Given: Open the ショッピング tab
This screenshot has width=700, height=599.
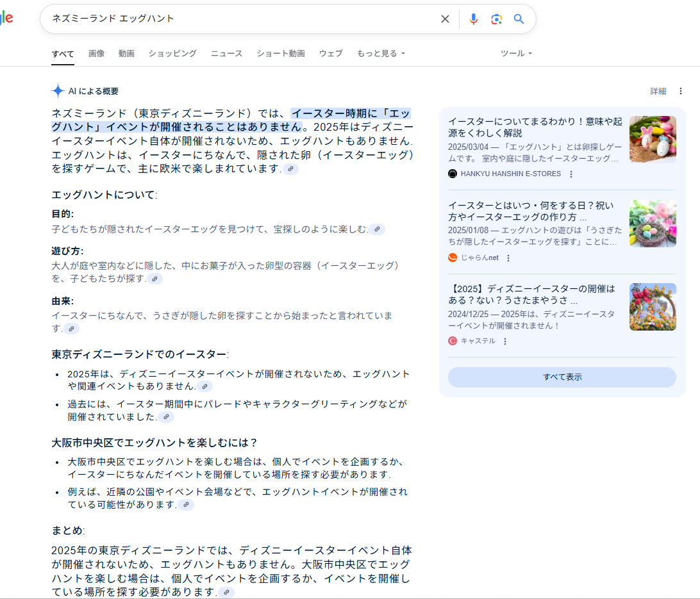Looking at the screenshot, I should pos(172,54).
